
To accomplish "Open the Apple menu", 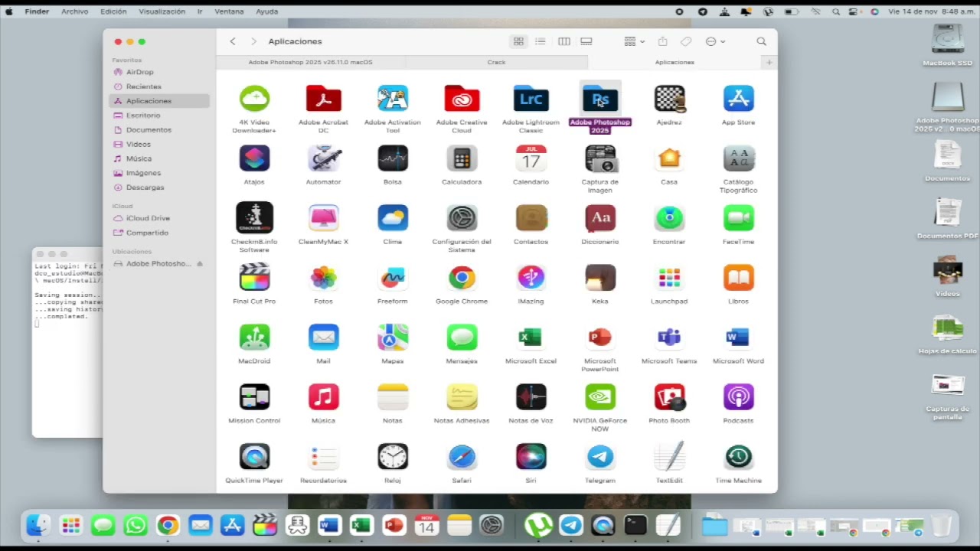I will pyautogui.click(x=9, y=11).
